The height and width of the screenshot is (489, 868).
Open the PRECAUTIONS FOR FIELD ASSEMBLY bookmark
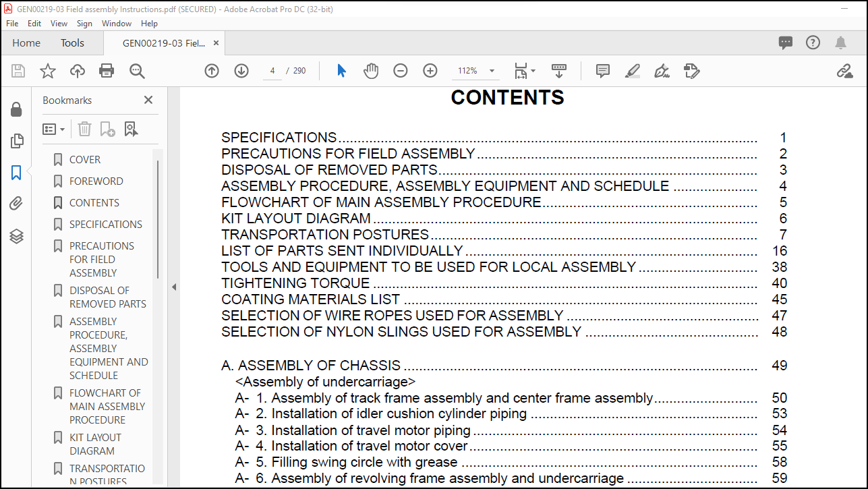[x=102, y=260]
